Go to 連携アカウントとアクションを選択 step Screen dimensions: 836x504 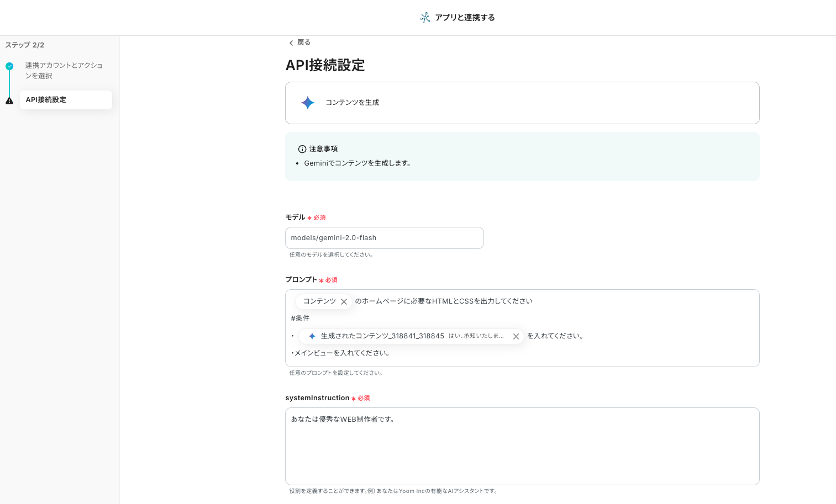63,71
